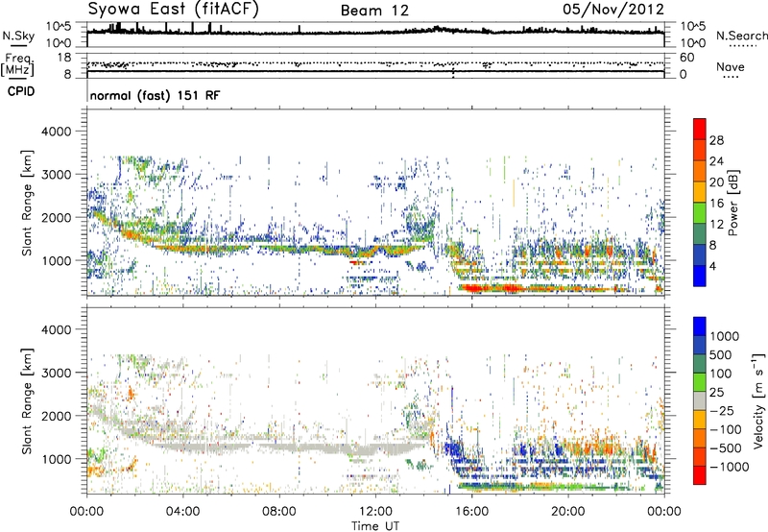Click '-100' on the velocity color bar
Screen dimensions: 768x532
click(x=726, y=429)
